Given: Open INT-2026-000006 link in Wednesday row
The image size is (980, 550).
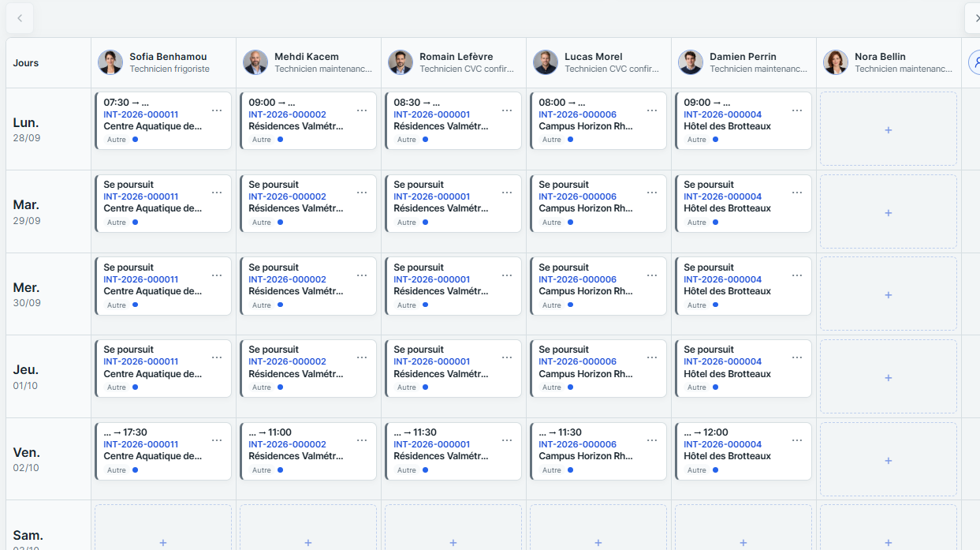Looking at the screenshot, I should 577,279.
